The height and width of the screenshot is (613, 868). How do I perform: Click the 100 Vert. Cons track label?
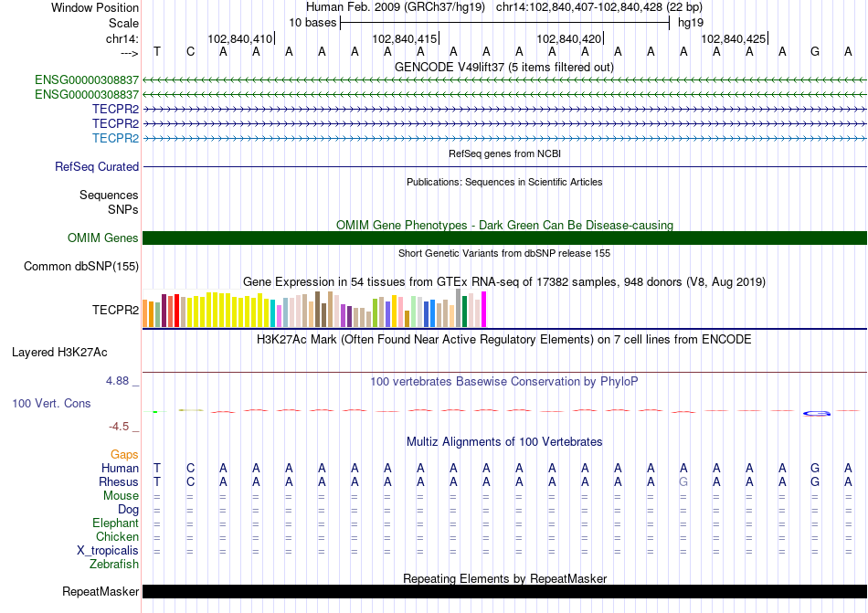click(51, 403)
